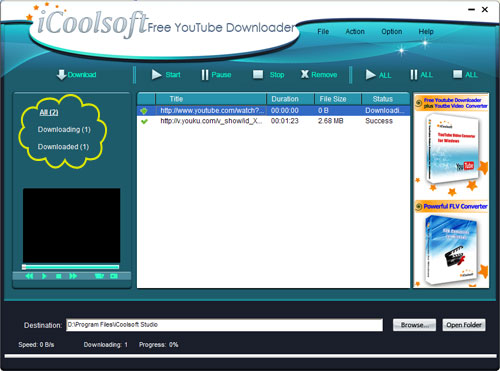Close the iCoolsoft window
The width and height of the screenshot is (500, 371).
coord(485,10)
